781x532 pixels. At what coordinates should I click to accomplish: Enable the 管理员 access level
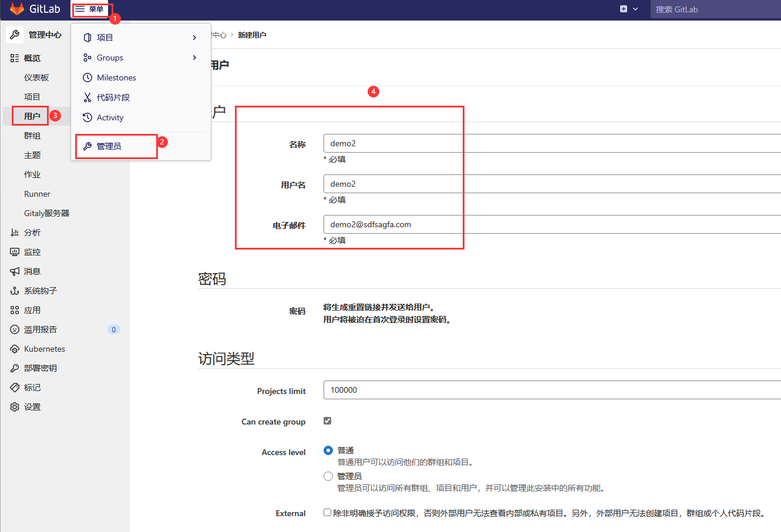328,476
